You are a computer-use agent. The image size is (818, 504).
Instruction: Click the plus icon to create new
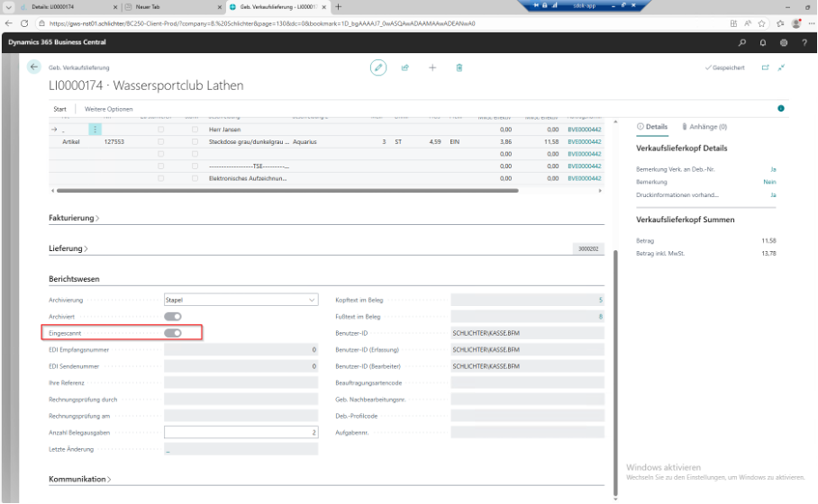(432, 67)
